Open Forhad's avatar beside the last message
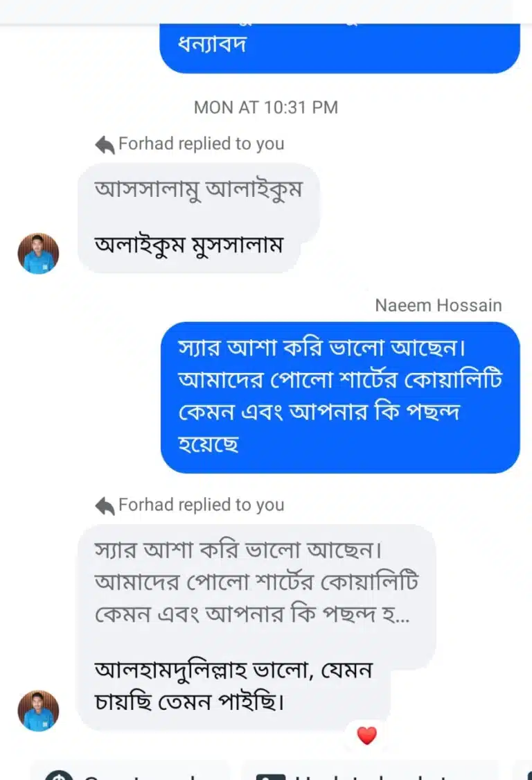The width and height of the screenshot is (532, 780). pyautogui.click(x=38, y=710)
